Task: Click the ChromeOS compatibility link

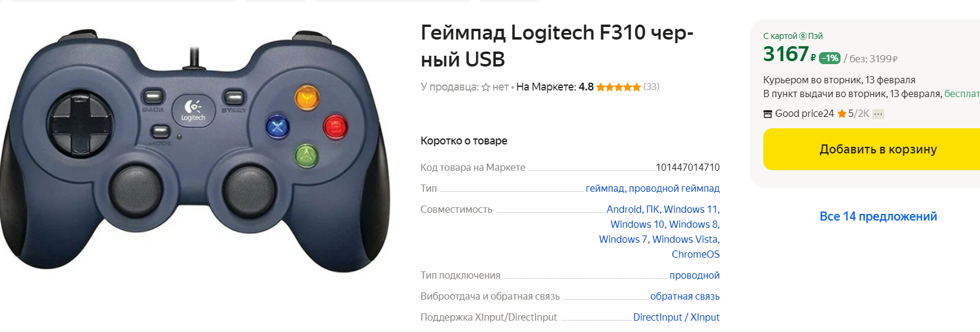Action: click(696, 254)
